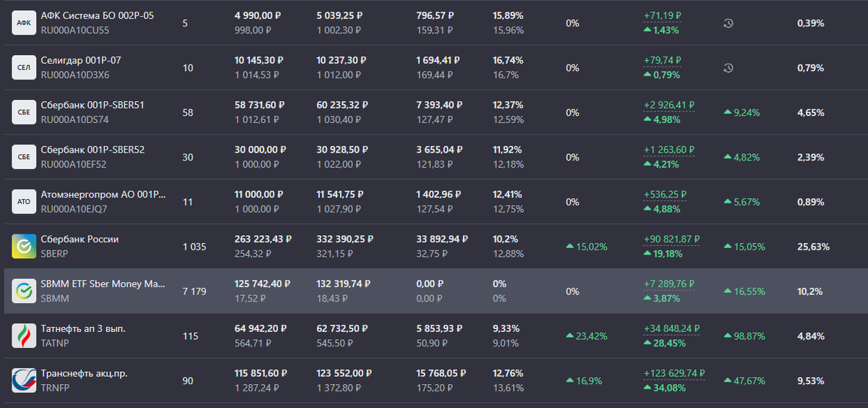Click profit +2 926,41 ₽ for SBER51
This screenshot has width=868, height=408.
[668, 105]
